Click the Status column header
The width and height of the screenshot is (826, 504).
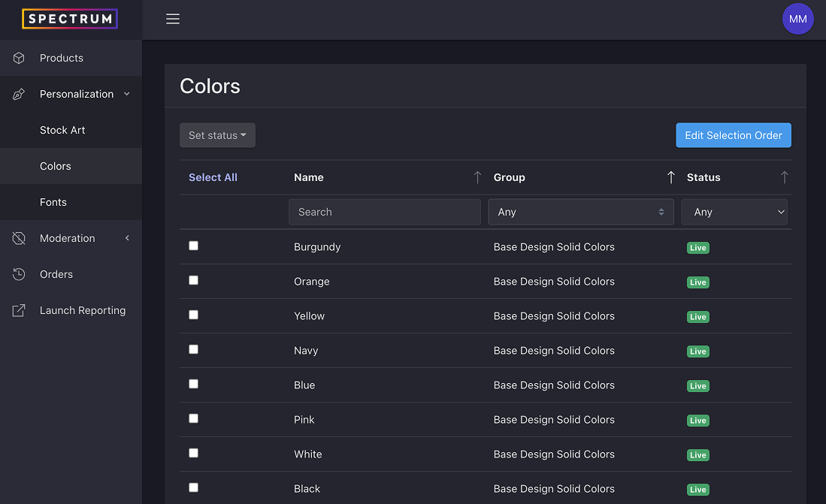click(x=703, y=177)
